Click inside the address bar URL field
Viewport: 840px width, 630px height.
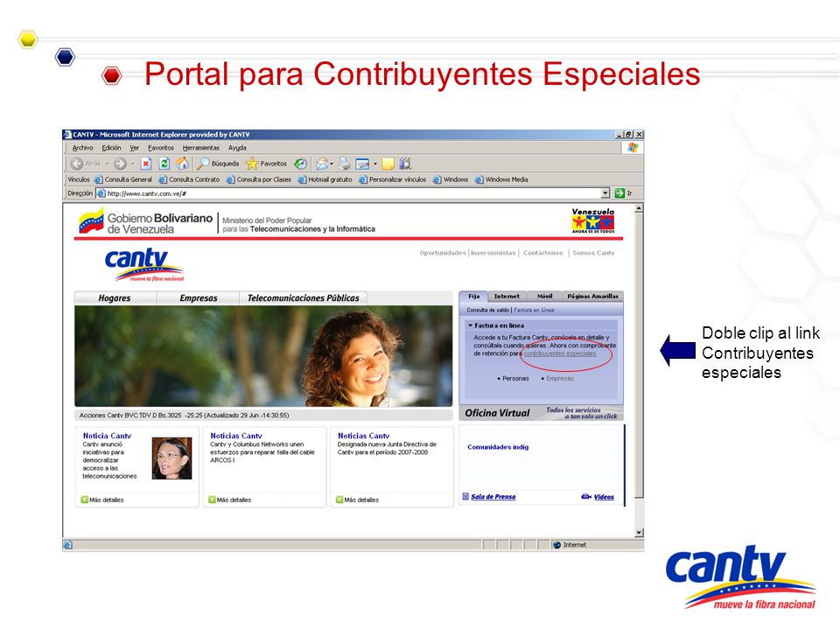(x=348, y=193)
